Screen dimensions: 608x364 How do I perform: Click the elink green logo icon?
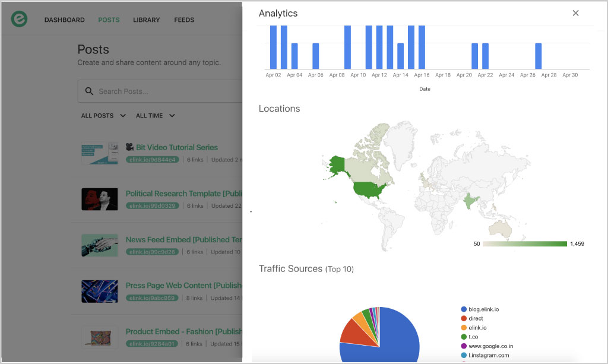tap(19, 19)
